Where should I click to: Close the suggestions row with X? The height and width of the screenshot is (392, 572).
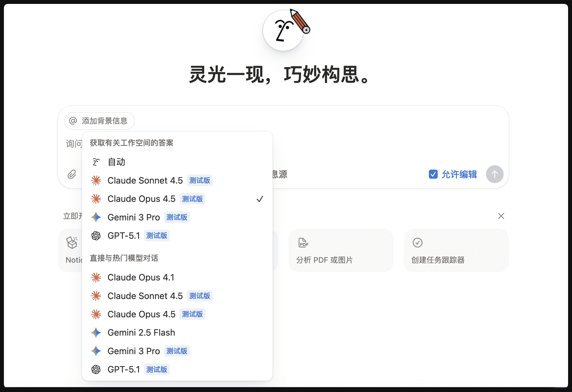[x=501, y=216]
